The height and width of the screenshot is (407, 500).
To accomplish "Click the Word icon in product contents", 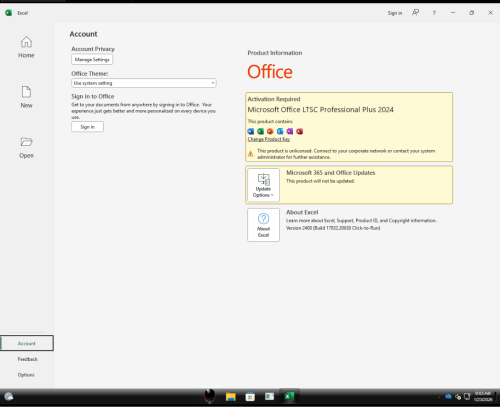I will 251,131.
